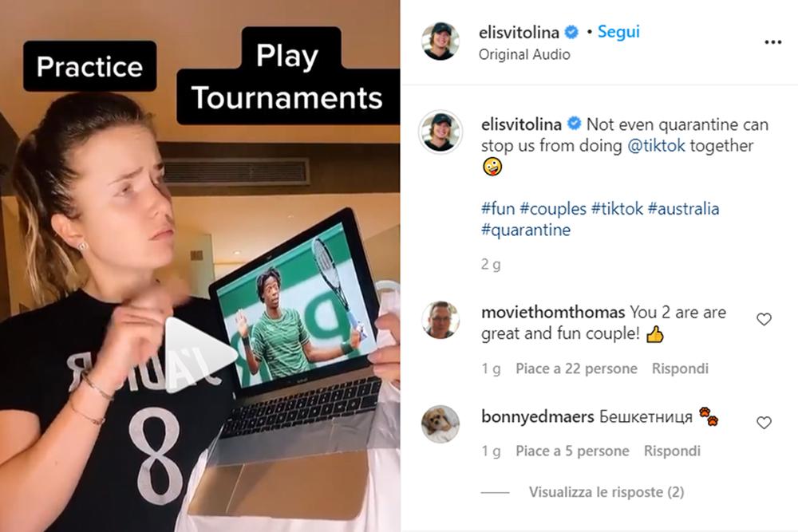Like moviethomthomas's comment with the heart
The height and width of the screenshot is (532, 798).
(764, 319)
